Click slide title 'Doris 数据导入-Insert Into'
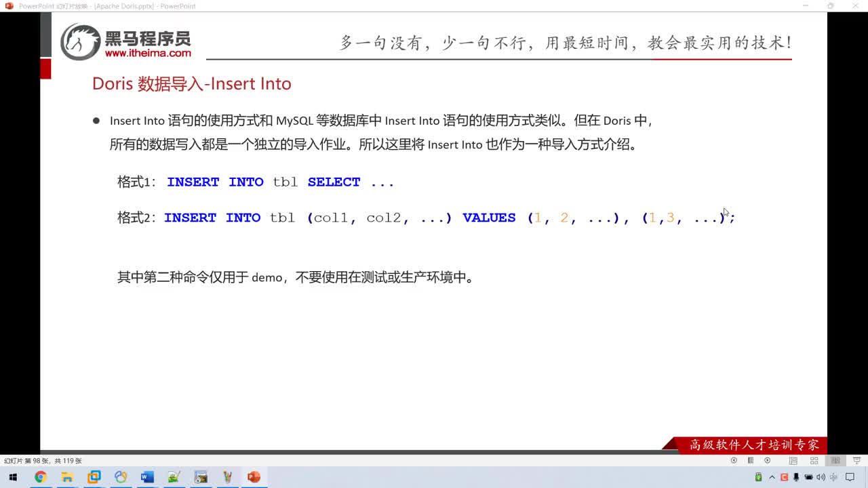Viewport: 868px width, 488px height. pos(192,83)
